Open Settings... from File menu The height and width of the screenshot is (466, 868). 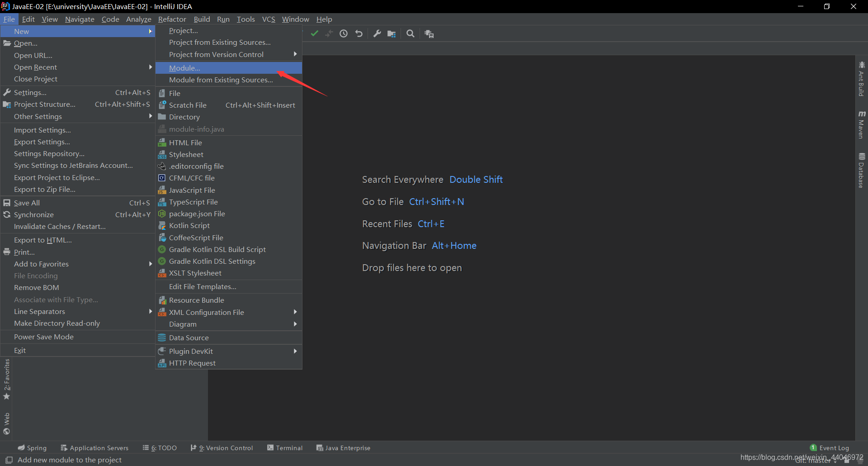(x=78, y=92)
